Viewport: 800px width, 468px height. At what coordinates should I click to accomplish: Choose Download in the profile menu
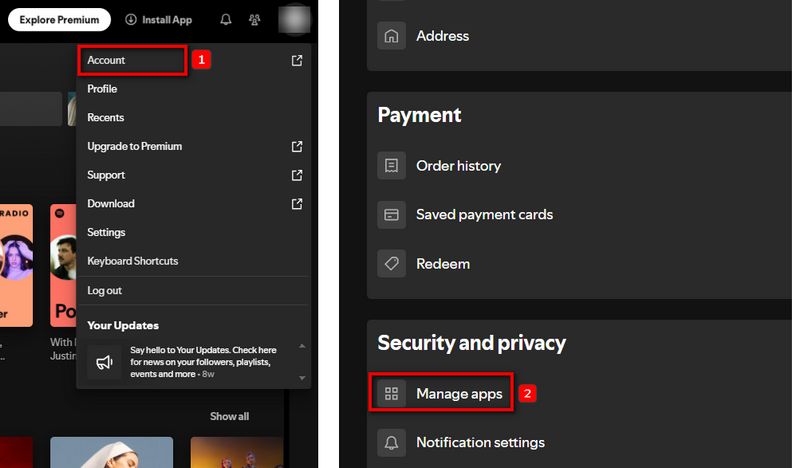tap(193, 204)
